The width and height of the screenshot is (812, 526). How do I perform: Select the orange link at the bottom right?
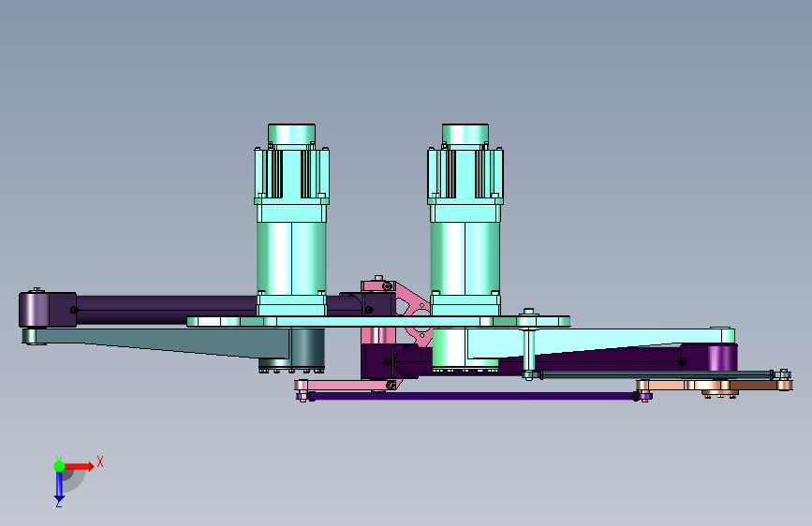tap(715, 386)
